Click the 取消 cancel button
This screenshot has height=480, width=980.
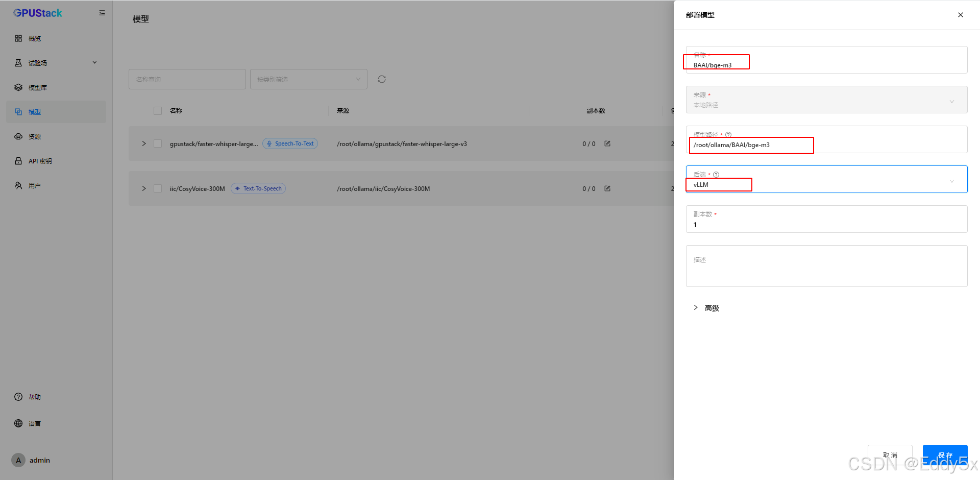890,455
